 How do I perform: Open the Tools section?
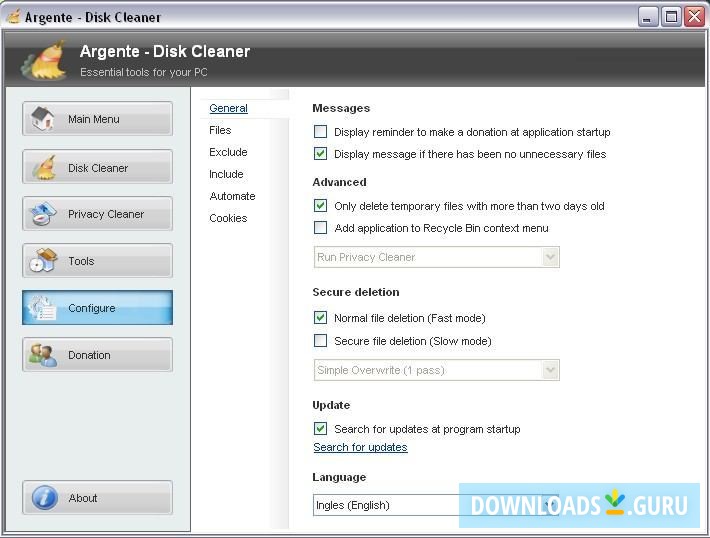point(97,261)
